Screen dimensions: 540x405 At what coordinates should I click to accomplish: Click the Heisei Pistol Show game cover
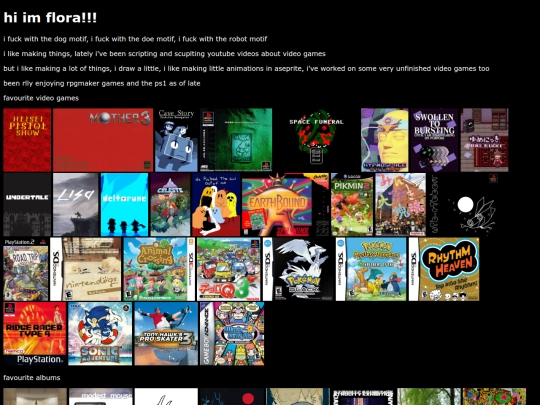[x=27, y=140]
